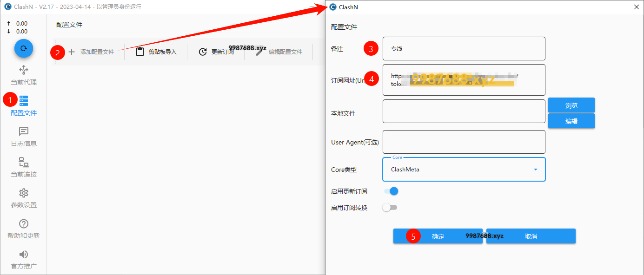Viewport: 644px width, 275px height.
Task: Open the 官方推广 megaphone item
Action: pos(24,259)
